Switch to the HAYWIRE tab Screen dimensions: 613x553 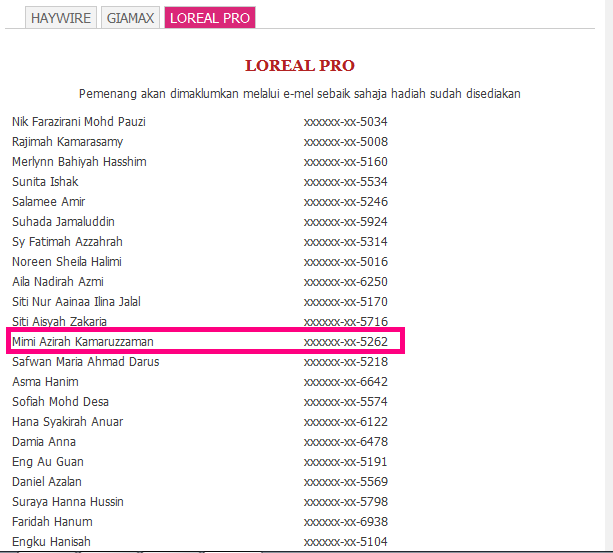pyautogui.click(x=62, y=18)
